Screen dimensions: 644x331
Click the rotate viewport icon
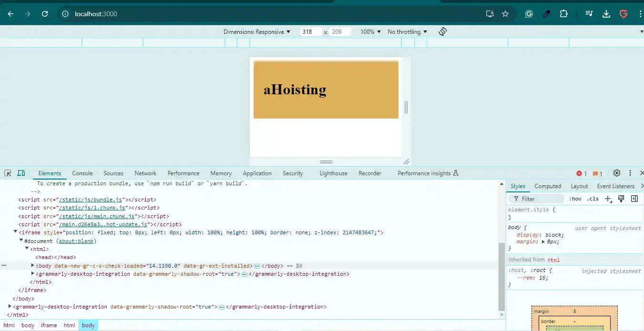(x=442, y=31)
